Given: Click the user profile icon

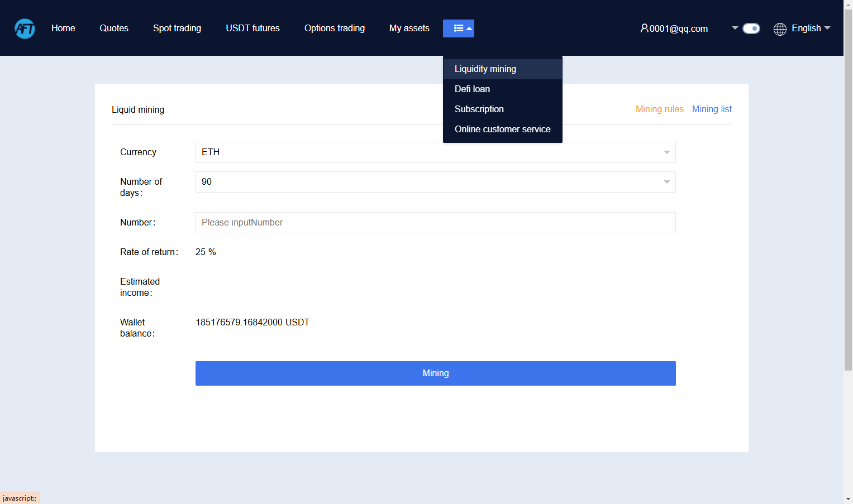Looking at the screenshot, I should point(644,28).
